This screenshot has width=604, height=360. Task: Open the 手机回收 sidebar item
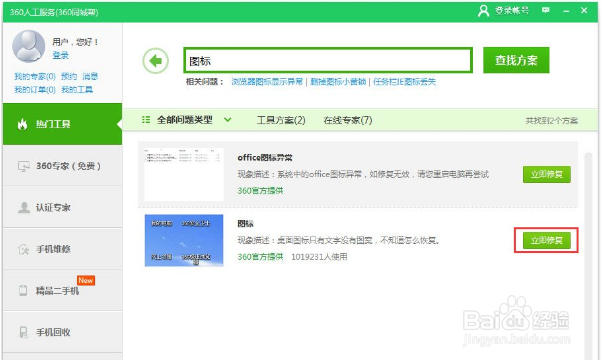pos(62,332)
